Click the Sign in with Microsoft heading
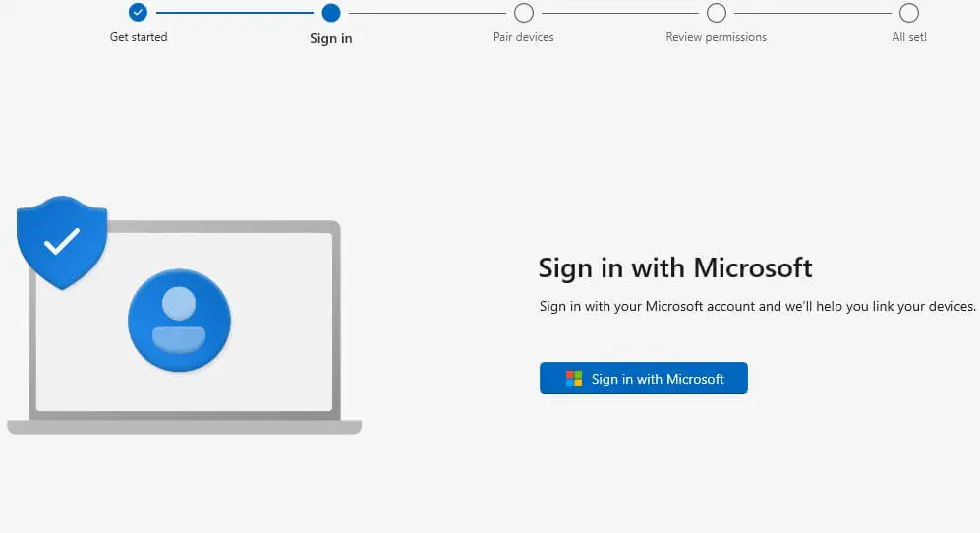This screenshot has width=980, height=533. pos(675,268)
